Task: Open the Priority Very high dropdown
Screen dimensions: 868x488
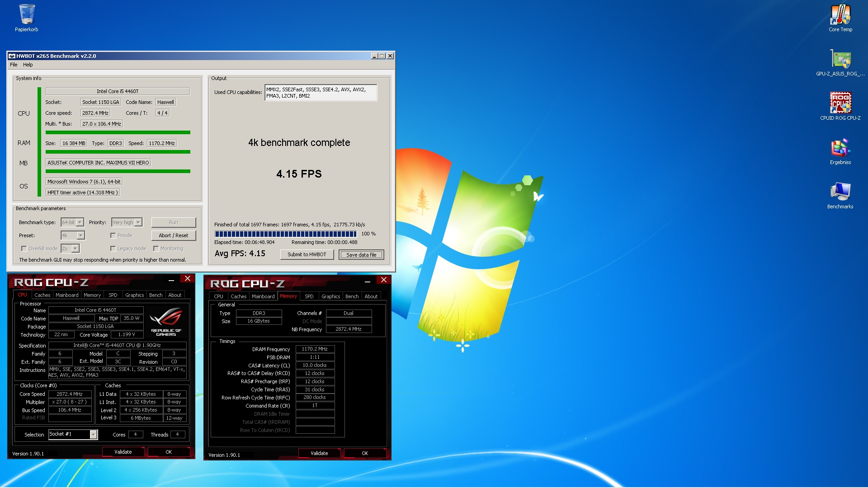Action: [x=127, y=222]
